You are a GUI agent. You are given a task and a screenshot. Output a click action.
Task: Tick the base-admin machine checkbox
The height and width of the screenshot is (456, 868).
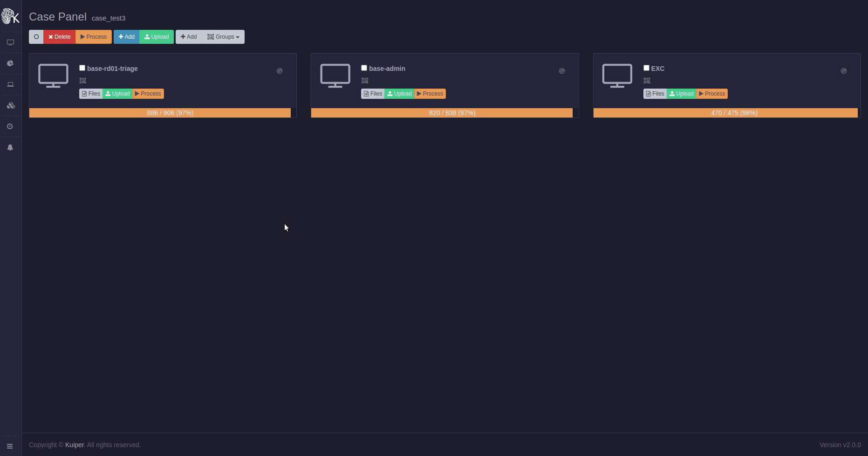click(x=364, y=68)
